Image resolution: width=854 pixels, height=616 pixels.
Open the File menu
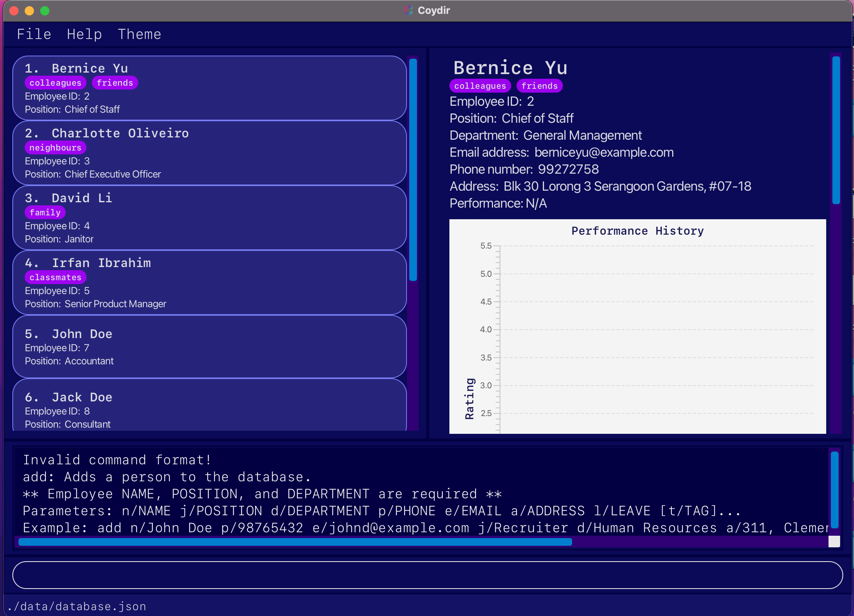pos(34,34)
